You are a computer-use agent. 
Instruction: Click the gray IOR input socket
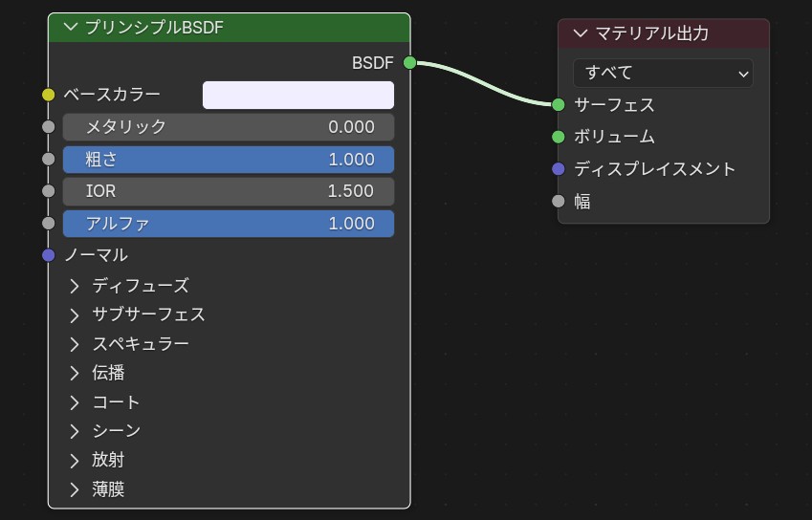point(49,191)
